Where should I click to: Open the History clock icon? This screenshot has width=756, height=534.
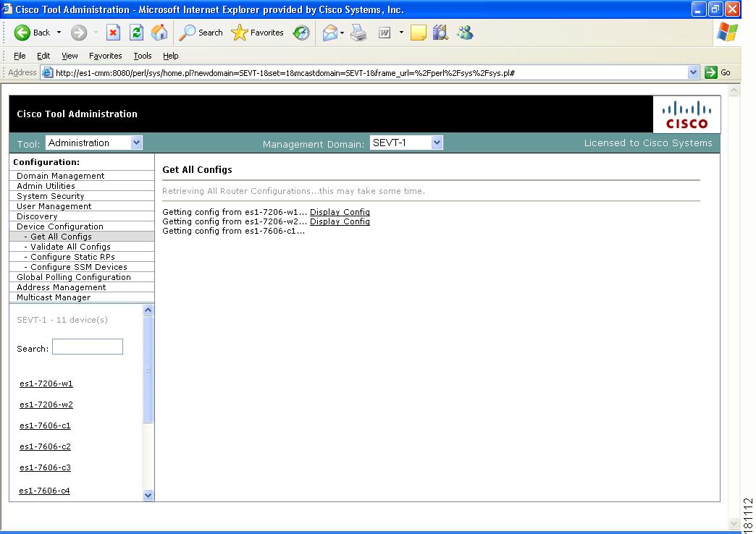pos(301,33)
